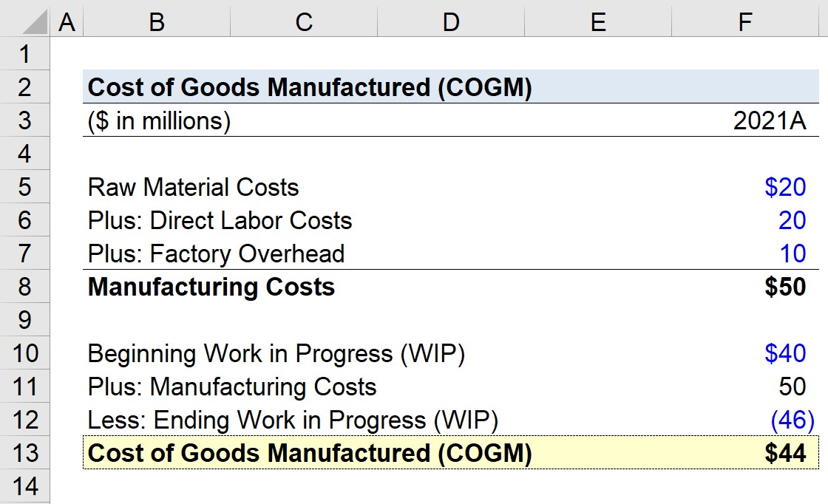Select row 8 header
Screen dimensions: 828x504
[25, 287]
